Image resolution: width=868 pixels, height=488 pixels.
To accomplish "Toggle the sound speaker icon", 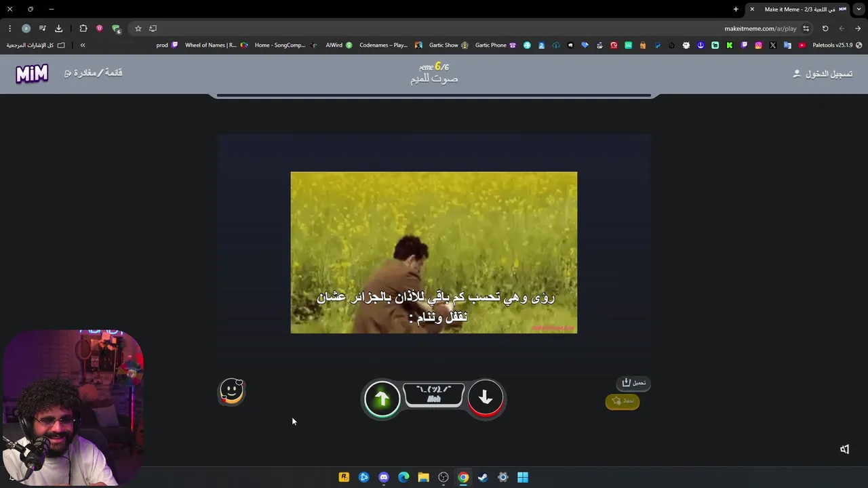I will point(844,449).
